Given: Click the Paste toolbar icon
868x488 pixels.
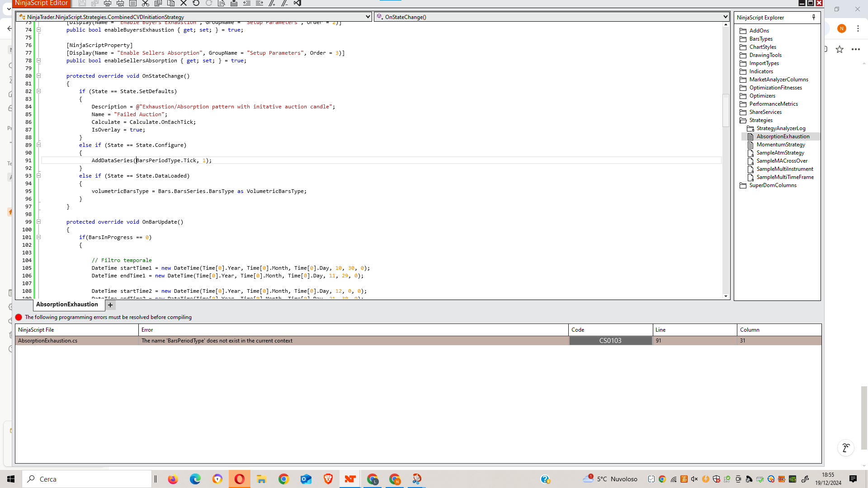Looking at the screenshot, I should [x=171, y=3].
